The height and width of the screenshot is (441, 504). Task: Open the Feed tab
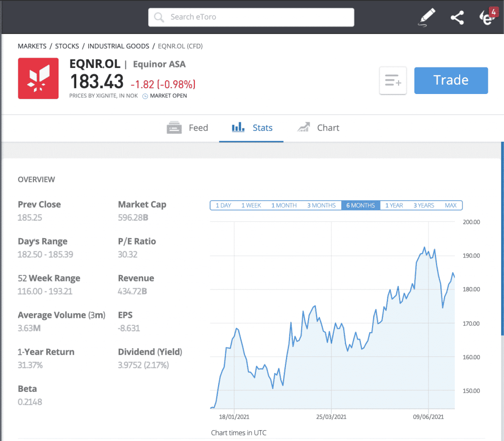pyautogui.click(x=188, y=128)
